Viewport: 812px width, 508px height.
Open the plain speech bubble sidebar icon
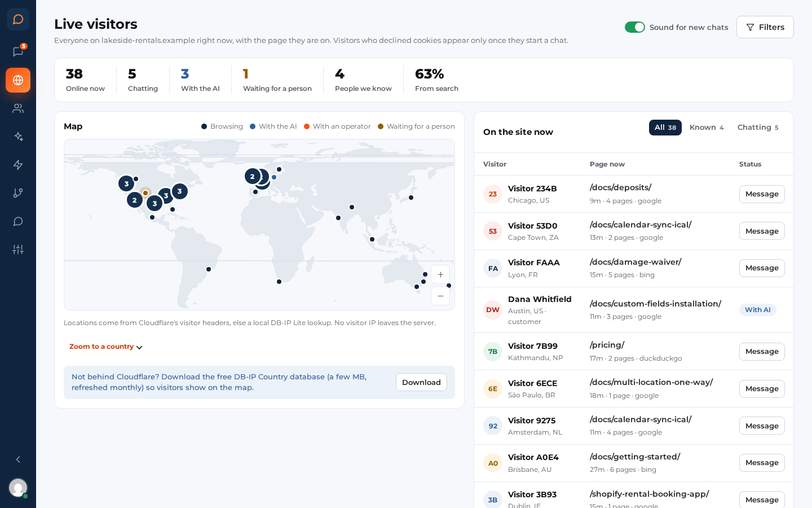pyautogui.click(x=18, y=221)
